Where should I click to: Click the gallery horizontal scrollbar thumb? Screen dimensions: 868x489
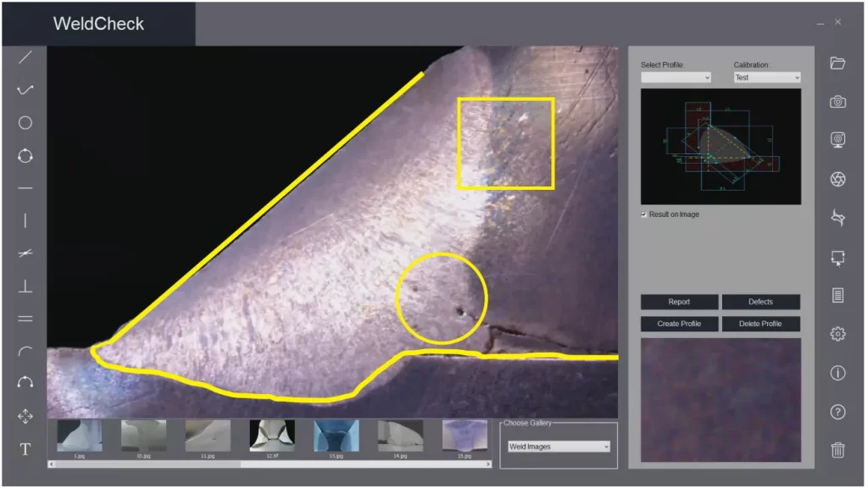147,464
